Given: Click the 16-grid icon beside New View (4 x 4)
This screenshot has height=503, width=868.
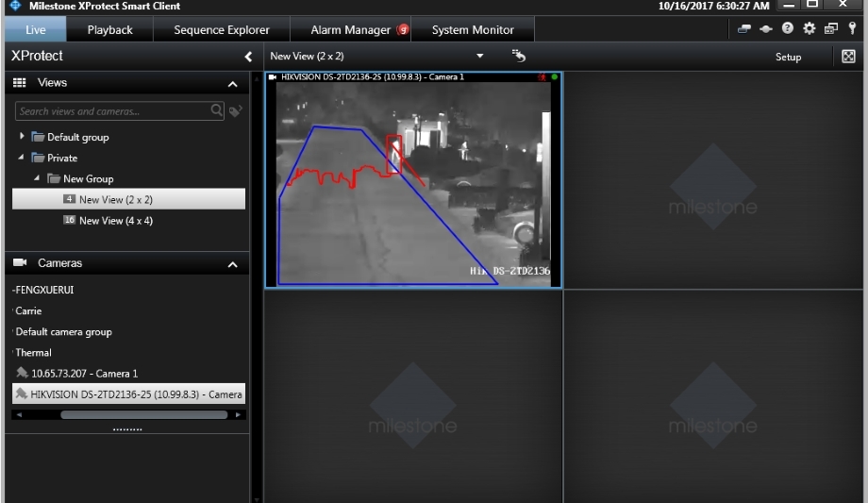Looking at the screenshot, I should tap(69, 220).
